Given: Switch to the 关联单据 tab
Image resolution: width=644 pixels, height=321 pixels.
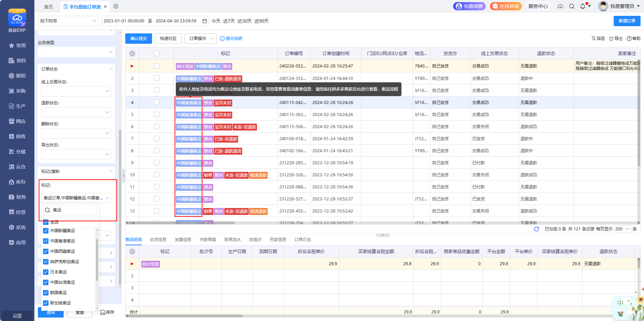Looking at the screenshot, I should [208, 240].
